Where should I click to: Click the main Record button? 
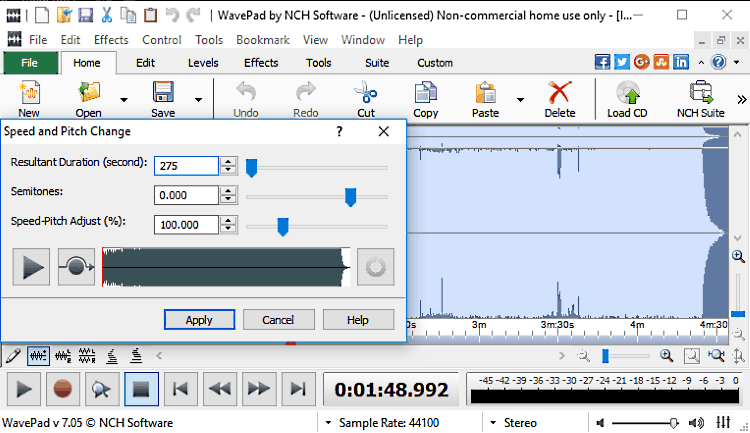(63, 389)
